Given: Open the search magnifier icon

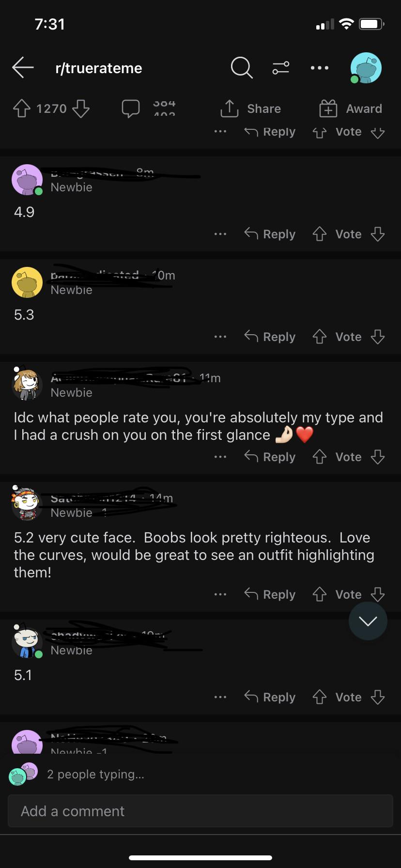Looking at the screenshot, I should pos(241,68).
